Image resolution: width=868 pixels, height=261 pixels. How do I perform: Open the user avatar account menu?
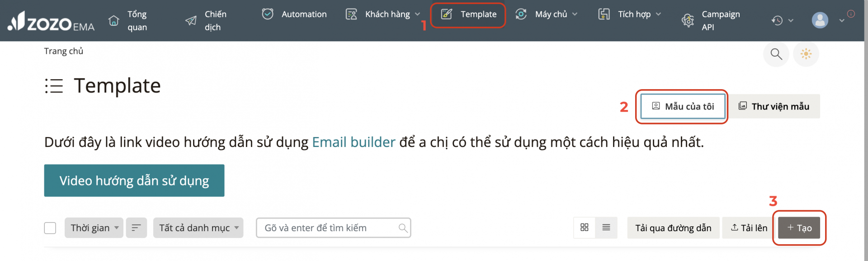(x=820, y=20)
